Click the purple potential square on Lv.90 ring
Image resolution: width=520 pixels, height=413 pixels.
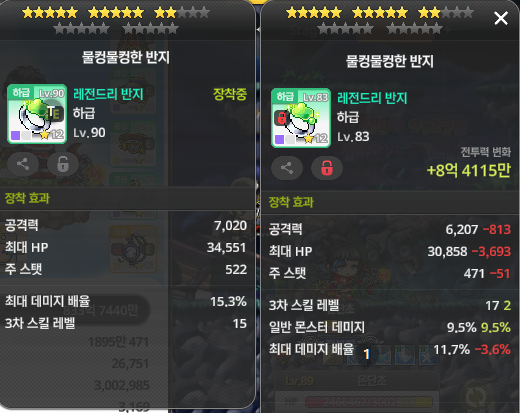[x=15, y=135]
